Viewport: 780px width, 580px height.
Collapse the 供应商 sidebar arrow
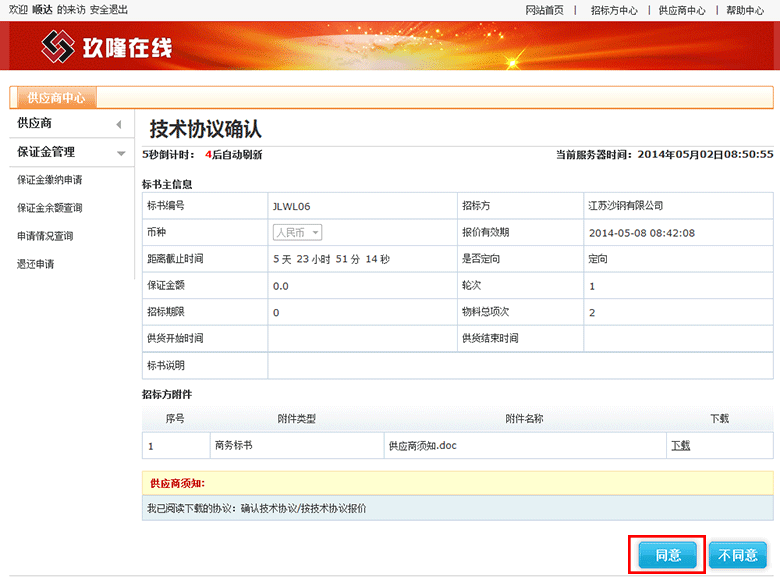tap(119, 124)
